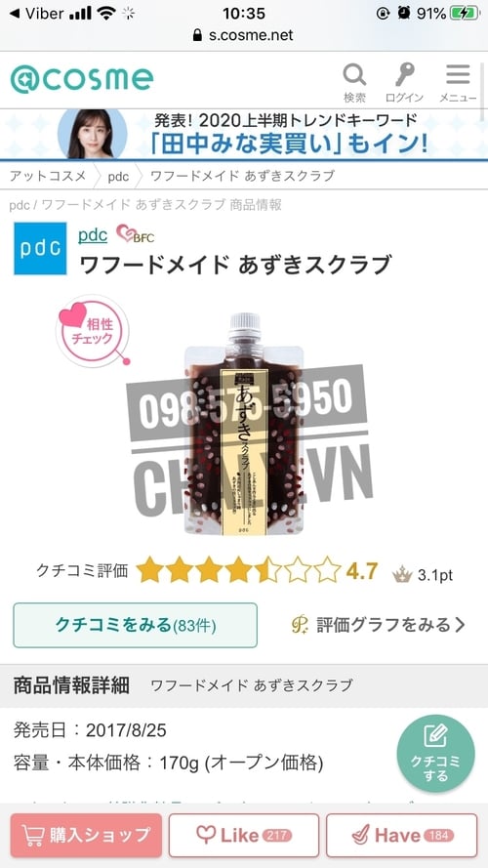Select the pdc breadcrumb item

(118, 176)
